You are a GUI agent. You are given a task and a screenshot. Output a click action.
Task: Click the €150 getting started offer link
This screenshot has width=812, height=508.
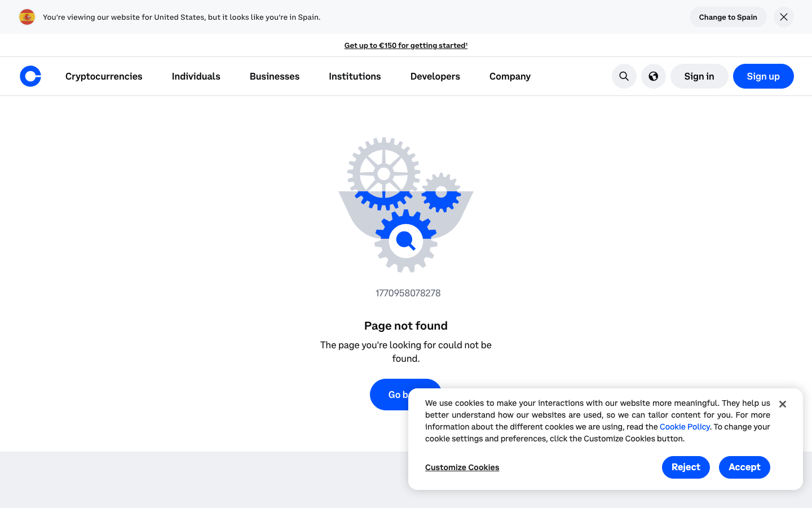click(405, 45)
